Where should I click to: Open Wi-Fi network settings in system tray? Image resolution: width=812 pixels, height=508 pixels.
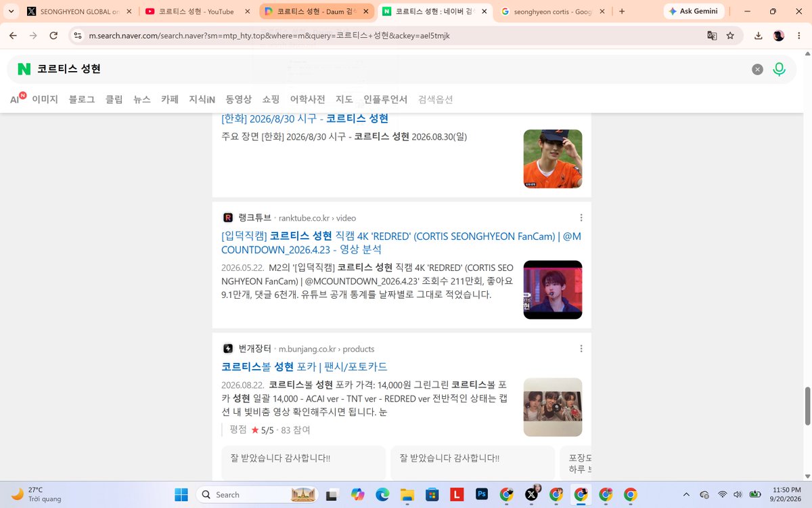coord(722,494)
